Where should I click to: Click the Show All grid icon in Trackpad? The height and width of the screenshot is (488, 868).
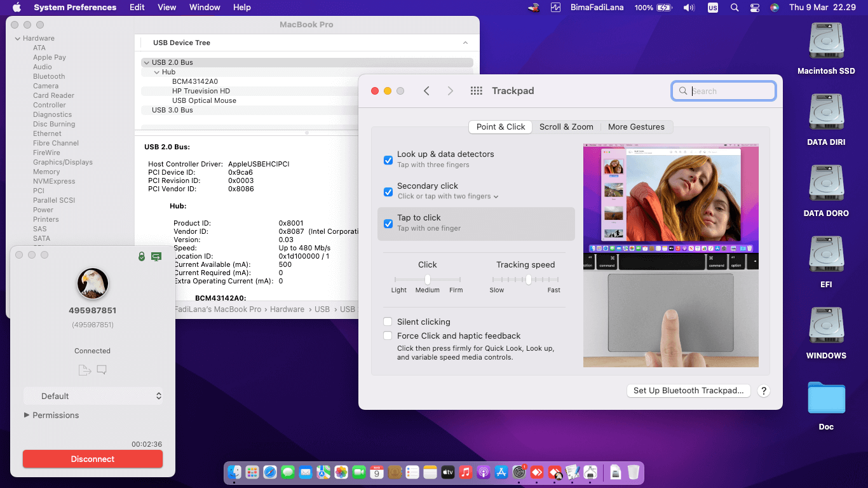point(476,91)
